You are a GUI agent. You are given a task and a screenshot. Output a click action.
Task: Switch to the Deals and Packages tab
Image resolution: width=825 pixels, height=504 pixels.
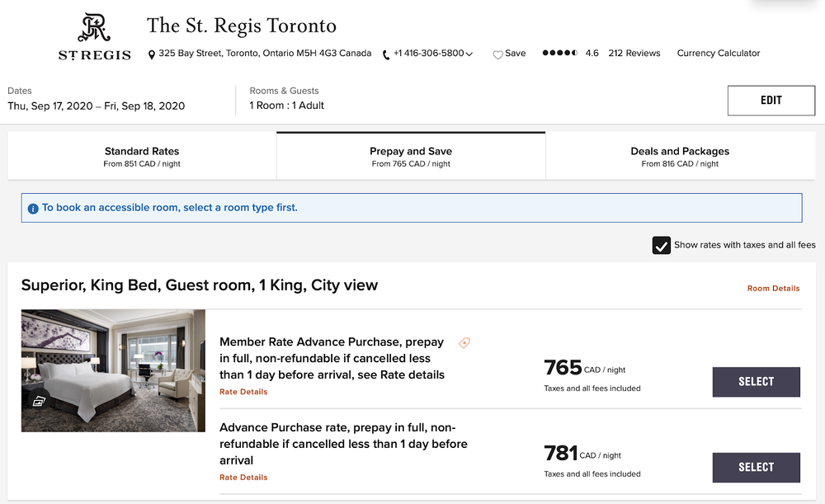[680, 157]
